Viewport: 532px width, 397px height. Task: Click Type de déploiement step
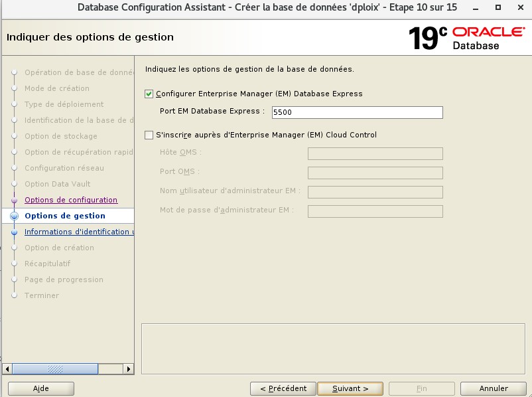pos(64,104)
